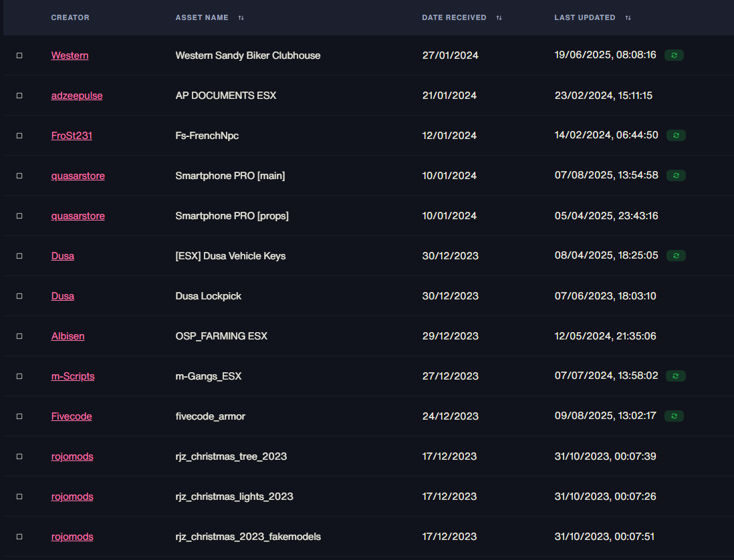Screen dimensions: 734x560
Task: Select asset name rjz_christmas_lights_2023
Action: [235, 497]
